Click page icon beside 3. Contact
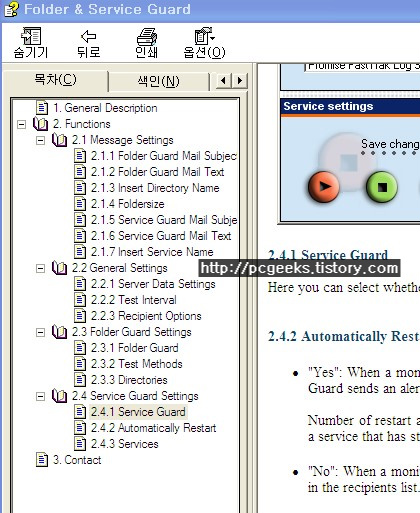The image size is (420, 513). (x=42, y=460)
